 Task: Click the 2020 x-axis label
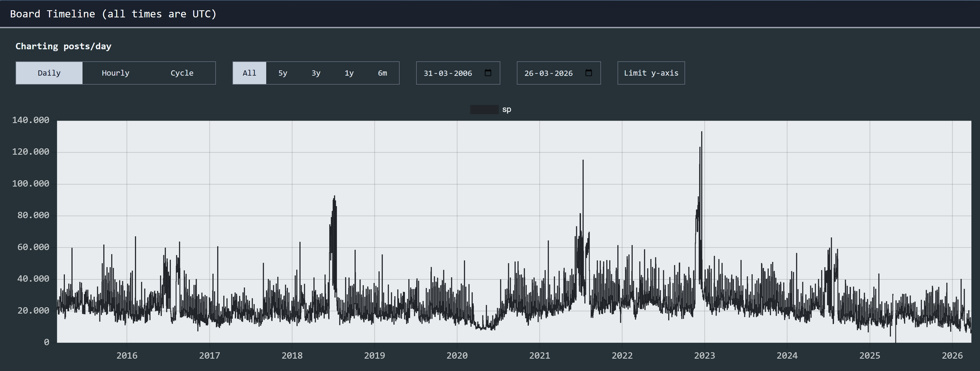(x=457, y=355)
